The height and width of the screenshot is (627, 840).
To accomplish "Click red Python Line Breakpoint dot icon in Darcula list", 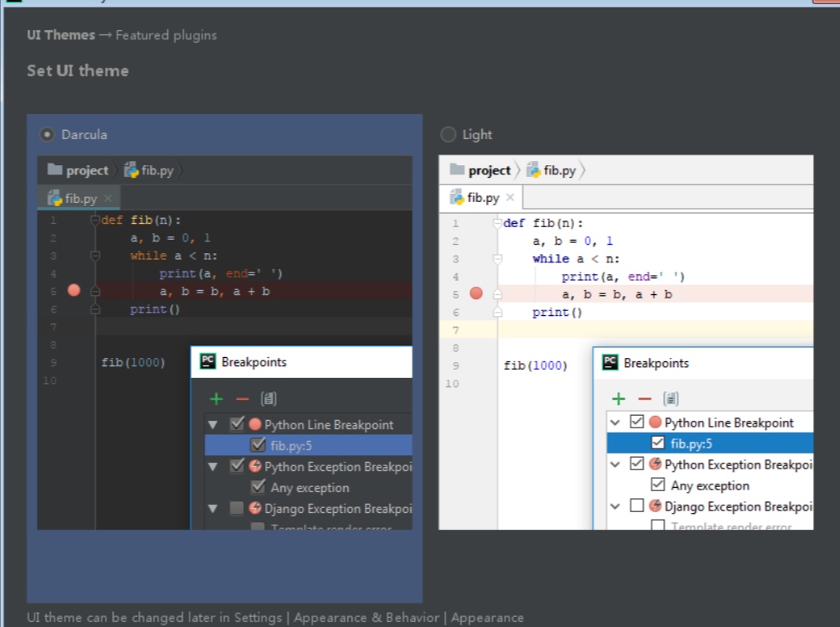I will [255, 424].
